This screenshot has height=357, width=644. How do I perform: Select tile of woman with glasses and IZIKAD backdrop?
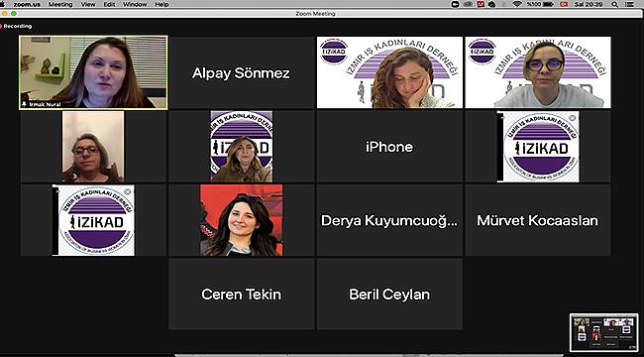click(x=538, y=72)
